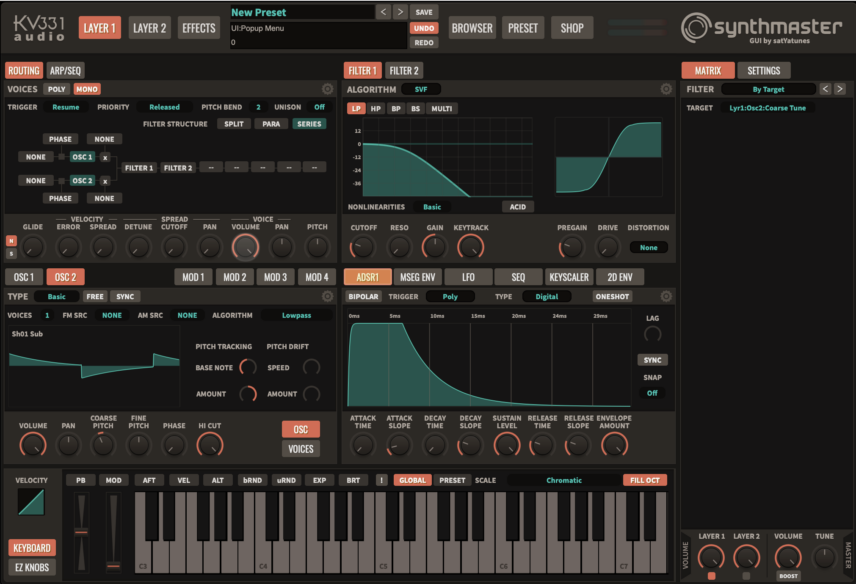Click the exclamation mark keyboard button

[x=382, y=480]
